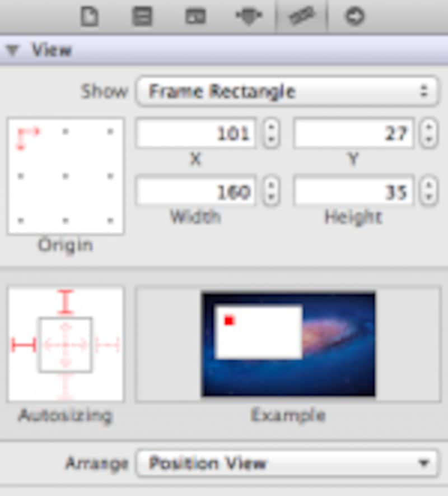Image resolution: width=448 pixels, height=496 pixels.
Task: Toggle the right margin autosizing strut
Action: (107, 345)
